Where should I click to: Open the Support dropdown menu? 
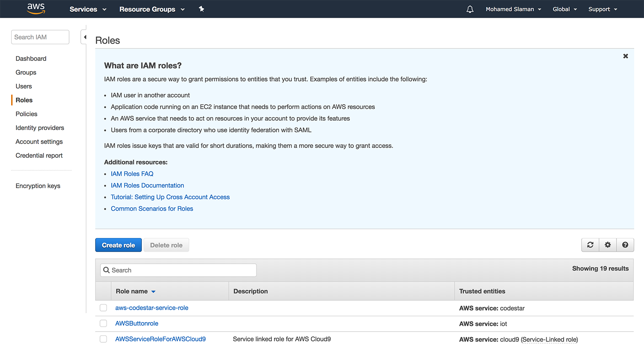(x=603, y=9)
